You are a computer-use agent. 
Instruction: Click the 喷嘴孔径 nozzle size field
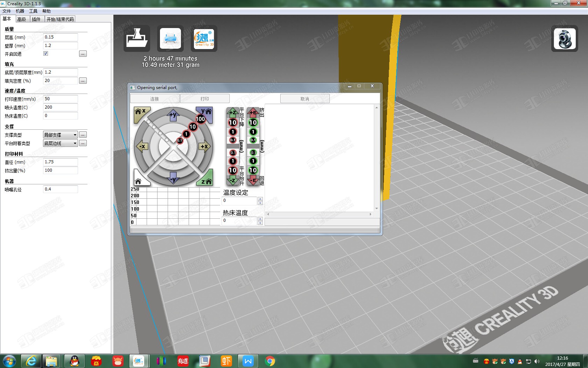(x=61, y=189)
